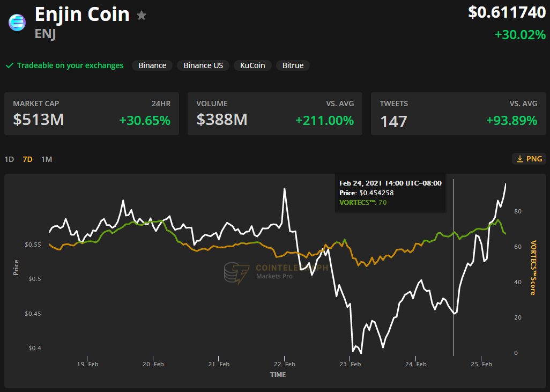Click the green checkmark before Tradeable

(10, 65)
